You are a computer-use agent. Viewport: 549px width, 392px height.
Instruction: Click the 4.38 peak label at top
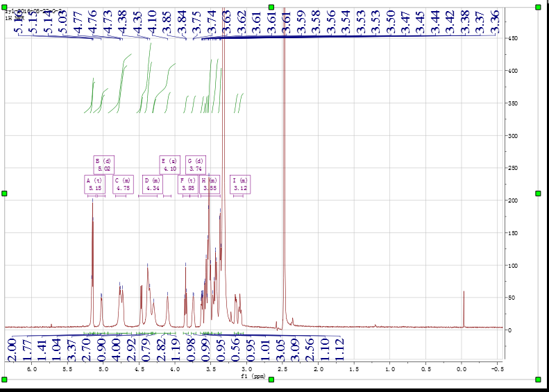tap(123, 22)
